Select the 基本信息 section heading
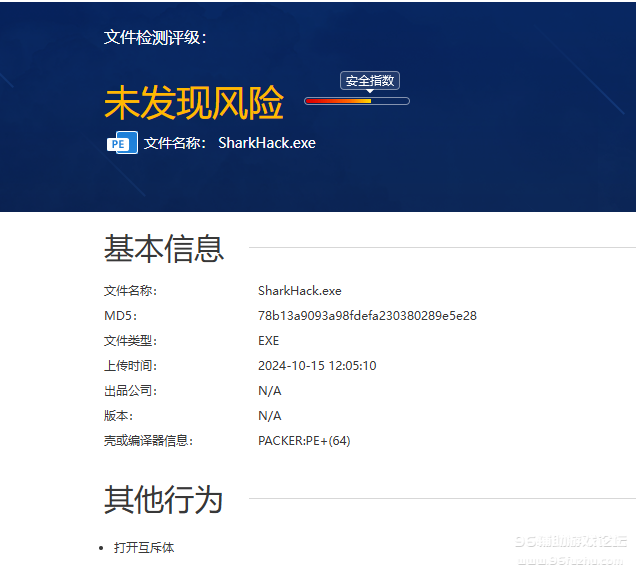This screenshot has height=583, width=636. click(x=164, y=248)
